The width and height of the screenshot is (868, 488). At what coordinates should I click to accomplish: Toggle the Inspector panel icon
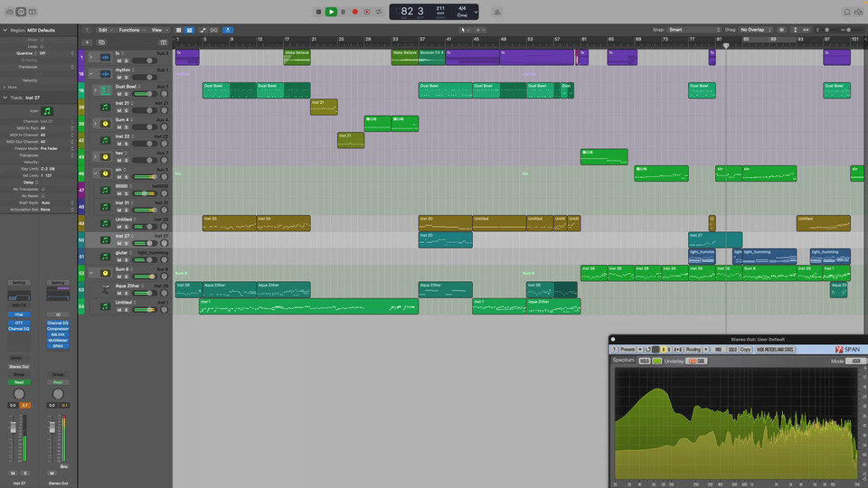pos(21,12)
